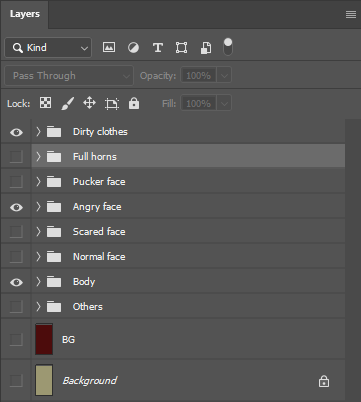Click the Layers panel vertical scrollbar
The width and height of the screenshot is (361, 402).
[353, 260]
